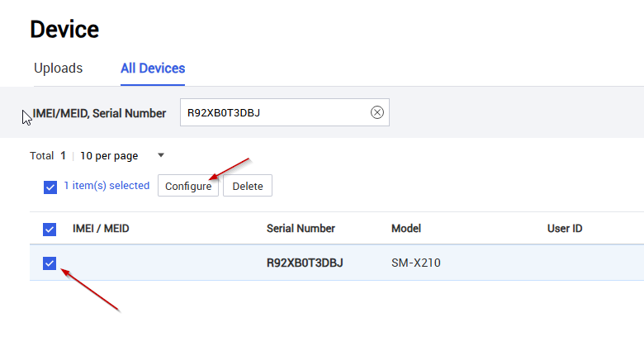Switch to the Uploads tab
The width and height of the screenshot is (644, 346).
pyautogui.click(x=59, y=68)
